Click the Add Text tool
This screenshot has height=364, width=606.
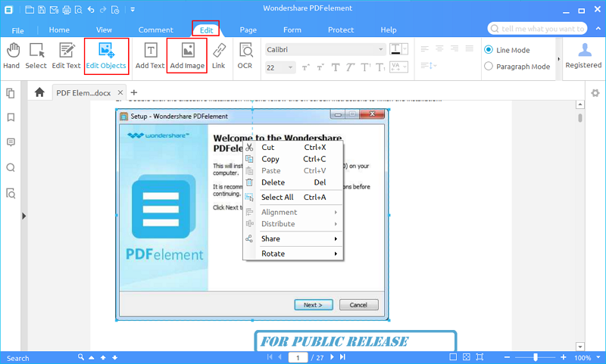point(150,56)
